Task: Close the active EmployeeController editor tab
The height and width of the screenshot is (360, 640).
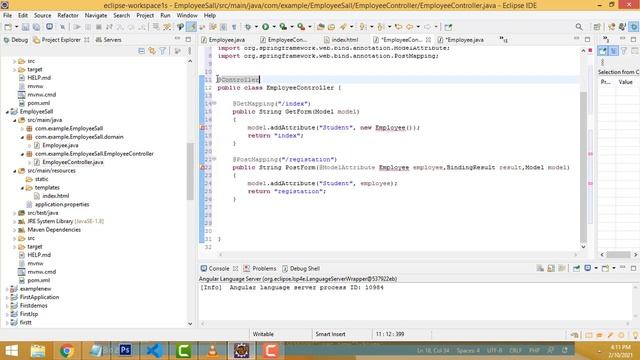Action: click(x=428, y=40)
